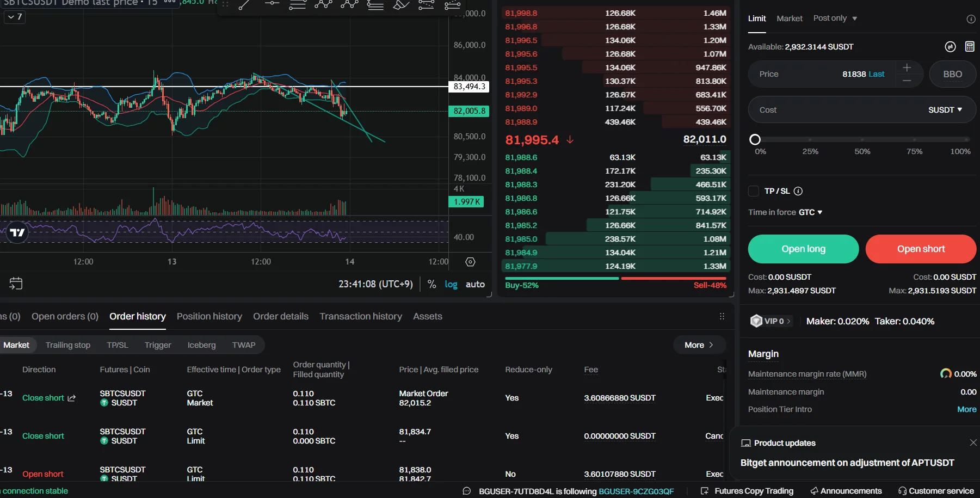
Task: Select the brush highlighter drawing tool
Action: (x=400, y=5)
